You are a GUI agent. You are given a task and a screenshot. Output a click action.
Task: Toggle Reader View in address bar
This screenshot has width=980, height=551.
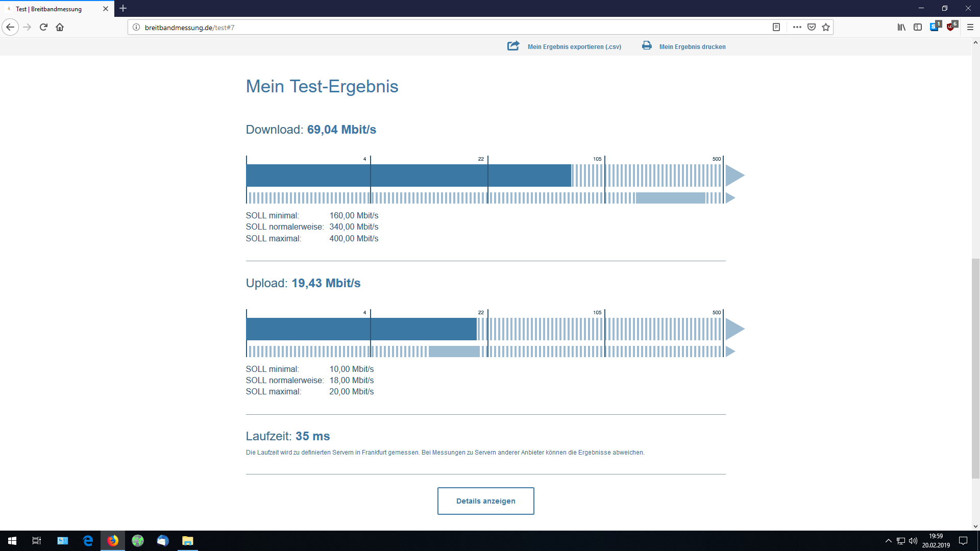pyautogui.click(x=776, y=27)
